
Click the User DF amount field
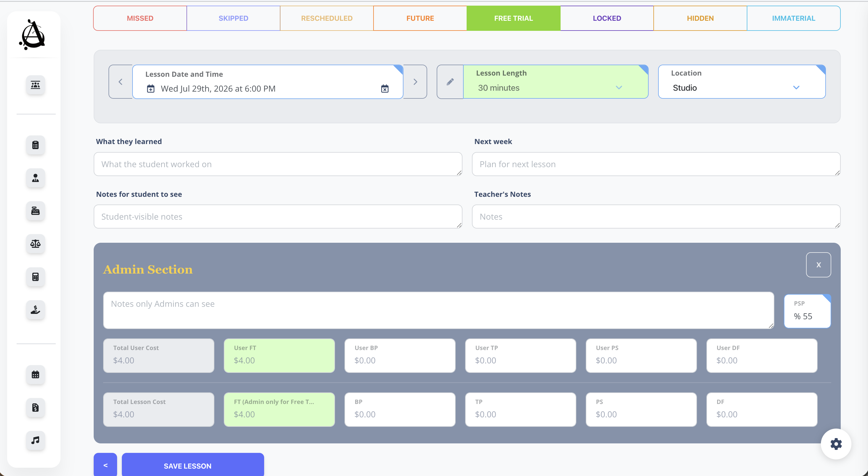762,356
